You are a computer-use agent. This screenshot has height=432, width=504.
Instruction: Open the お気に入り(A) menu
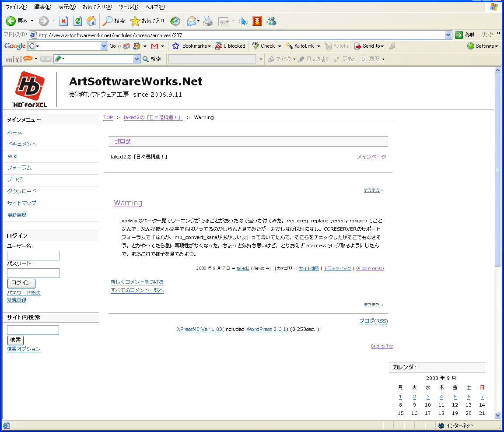tap(97, 7)
